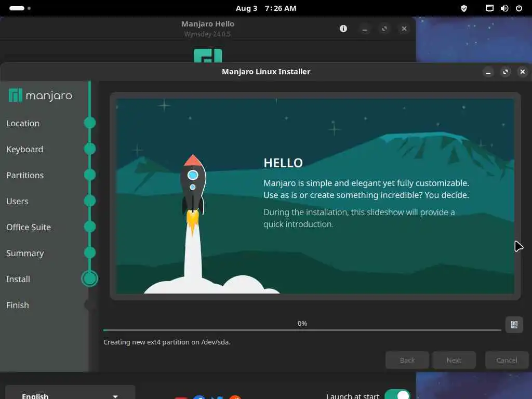Open the orange social icon in Manjaro Hello

pos(235,397)
